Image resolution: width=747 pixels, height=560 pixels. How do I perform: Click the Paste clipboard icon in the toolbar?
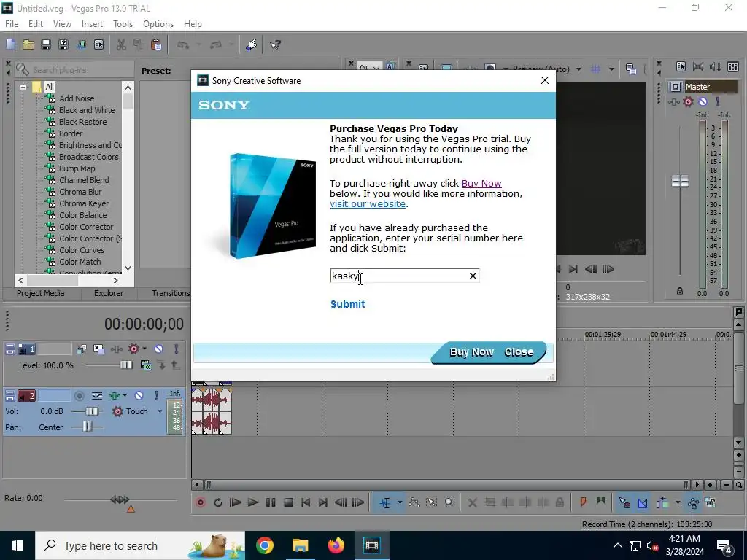point(156,44)
